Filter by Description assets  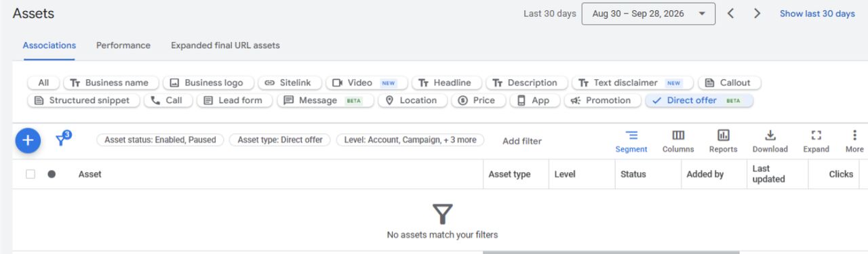527,83
